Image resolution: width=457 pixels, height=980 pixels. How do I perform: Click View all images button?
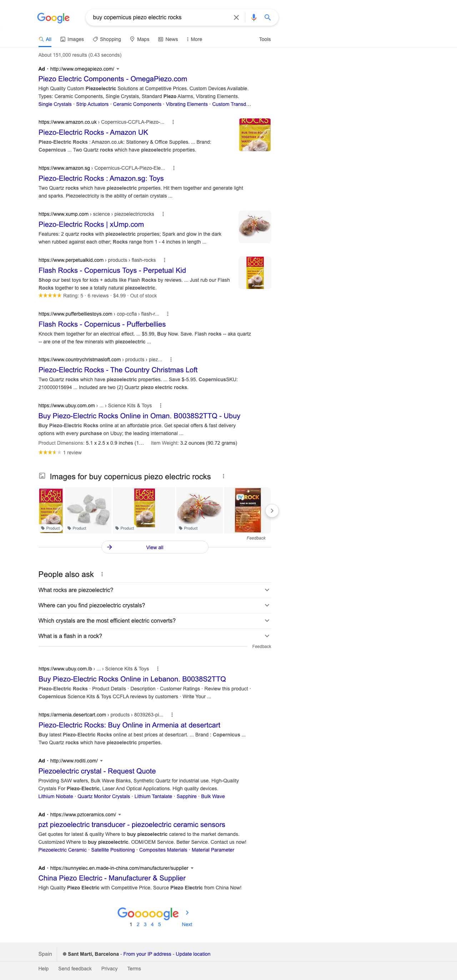tap(155, 547)
